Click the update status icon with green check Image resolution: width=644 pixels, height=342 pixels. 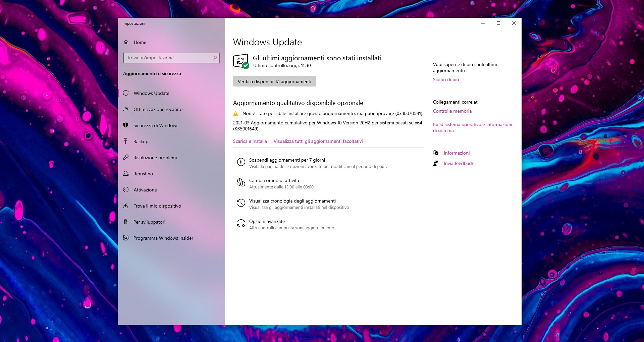tap(241, 61)
